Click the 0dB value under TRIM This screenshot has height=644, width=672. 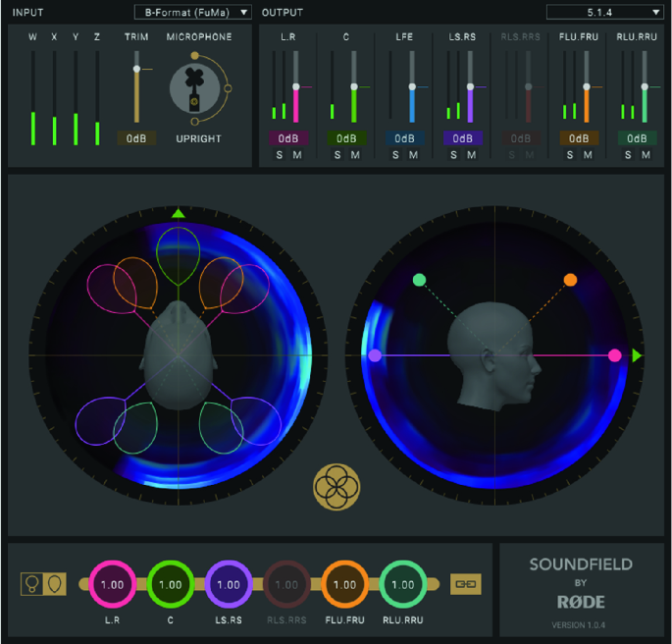coord(136,138)
